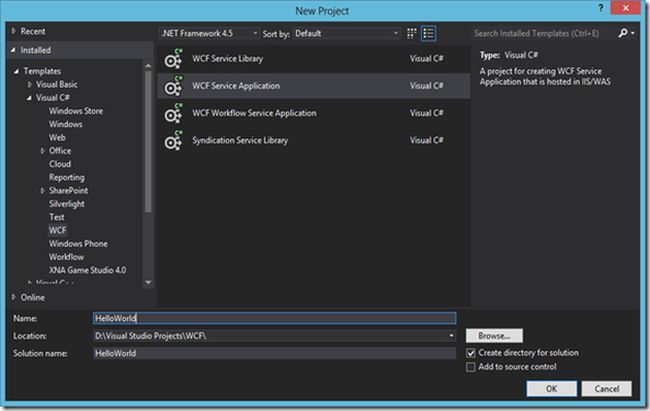Toggle Create directory for solution checkbox
The height and width of the screenshot is (411, 650).
[471, 353]
